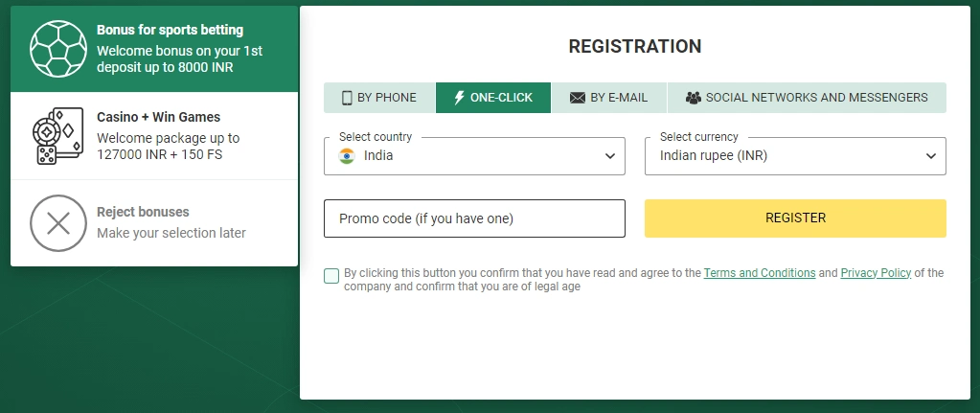Viewport: 980px width, 413px height.
Task: Expand currency list using the chevron arrow
Action: click(x=930, y=155)
